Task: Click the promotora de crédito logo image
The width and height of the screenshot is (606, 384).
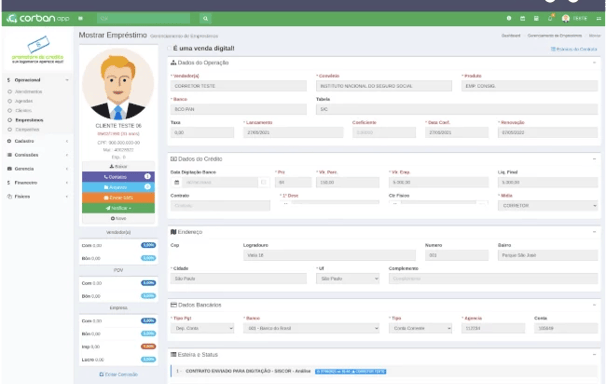Action: click(37, 50)
